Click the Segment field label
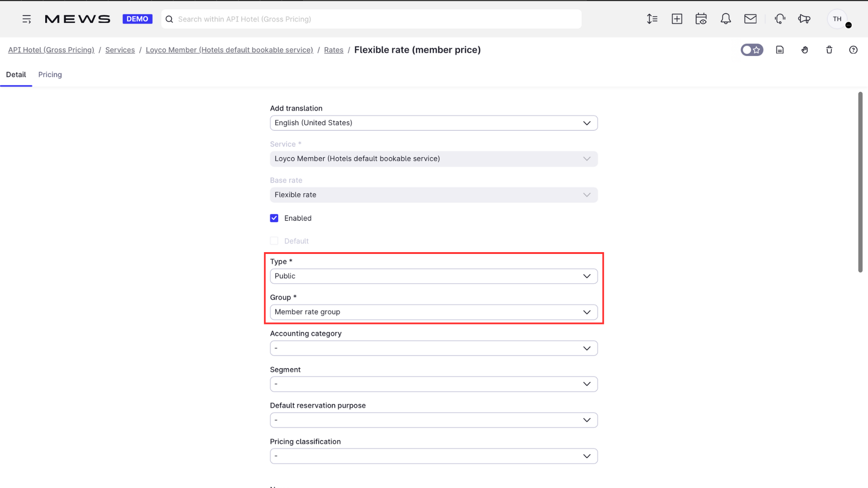 pos(285,370)
